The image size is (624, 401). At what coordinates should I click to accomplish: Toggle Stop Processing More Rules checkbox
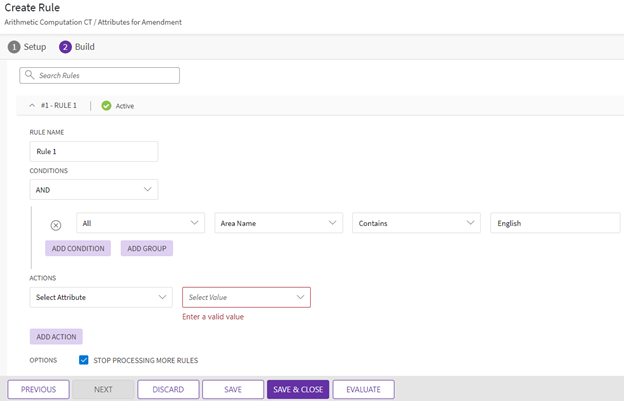pos(84,360)
